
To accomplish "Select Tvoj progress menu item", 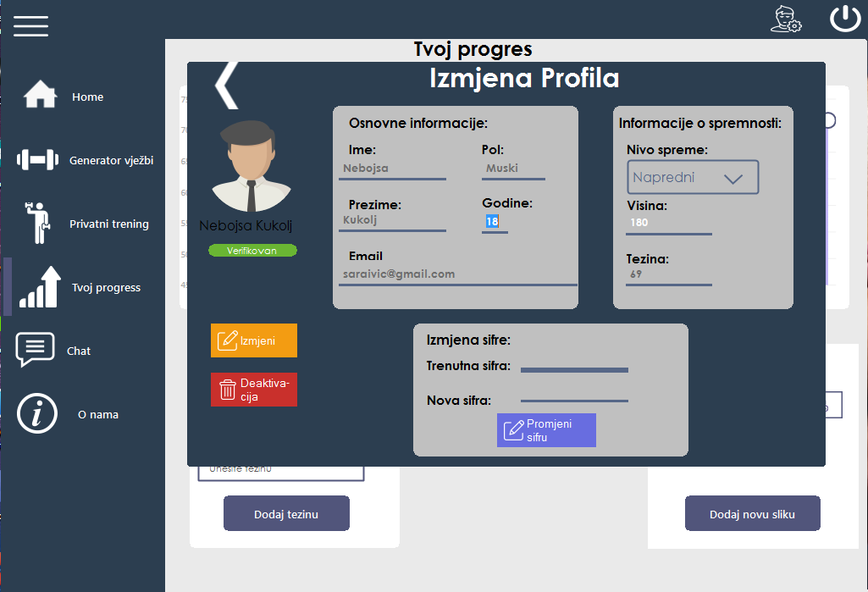I will point(107,287).
